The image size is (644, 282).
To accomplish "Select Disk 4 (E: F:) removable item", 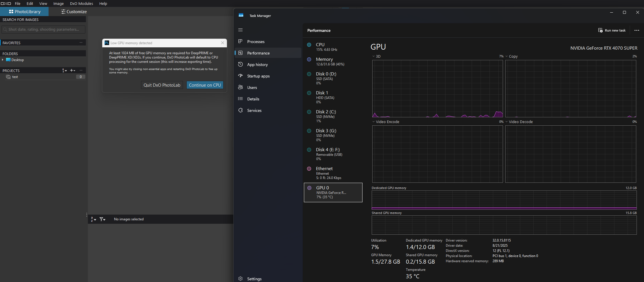I will coord(333,154).
